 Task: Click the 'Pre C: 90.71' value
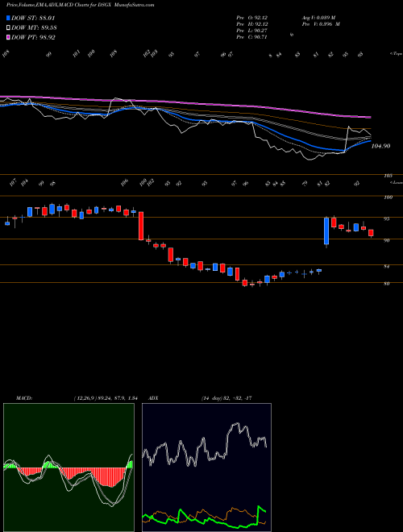[251, 37]
